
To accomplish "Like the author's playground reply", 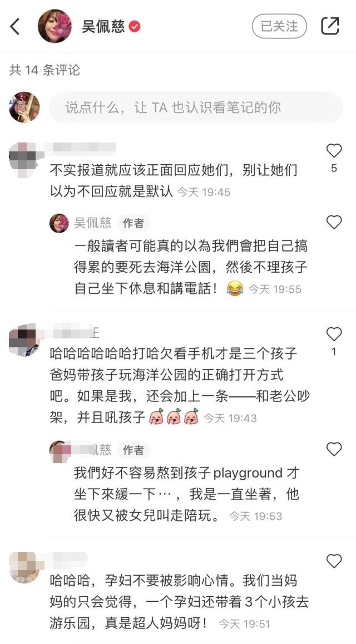I will 334,449.
